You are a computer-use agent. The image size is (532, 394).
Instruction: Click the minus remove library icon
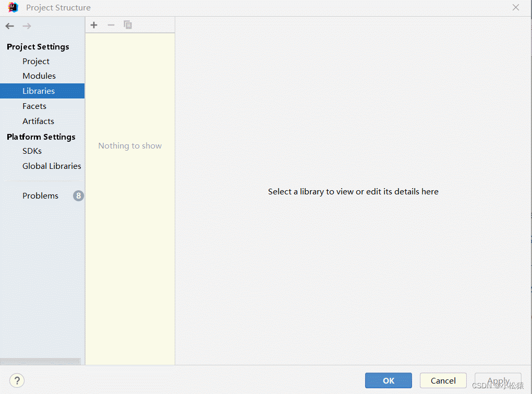point(111,25)
